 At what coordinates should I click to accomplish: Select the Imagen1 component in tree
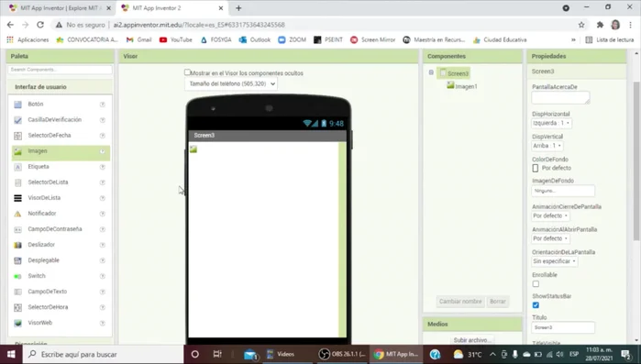point(462,86)
